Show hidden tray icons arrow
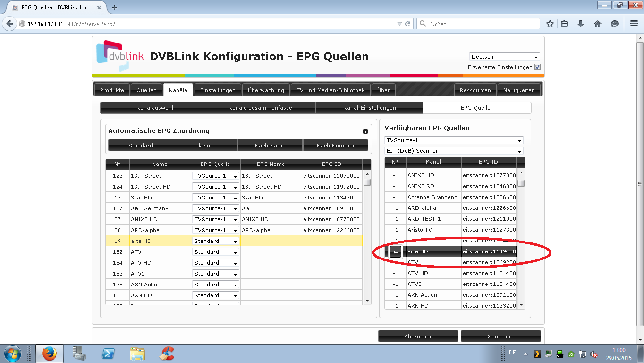Viewport: 644px width, 363px height. tap(525, 354)
